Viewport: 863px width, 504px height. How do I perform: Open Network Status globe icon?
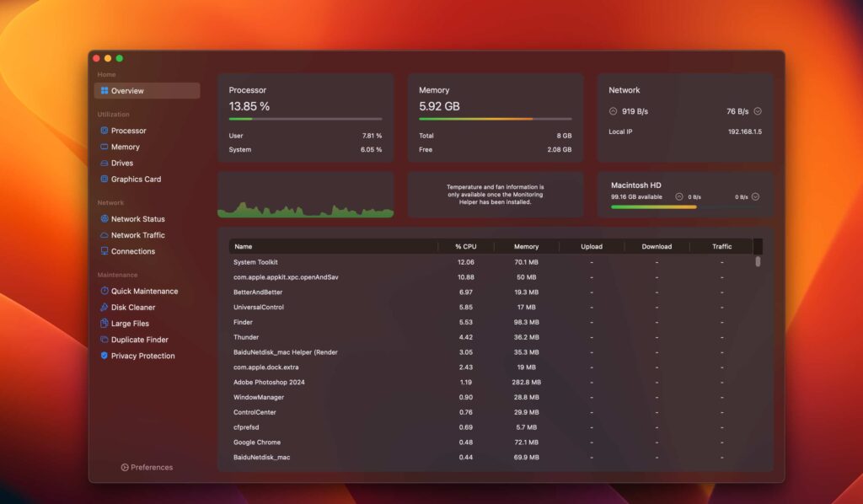[105, 219]
